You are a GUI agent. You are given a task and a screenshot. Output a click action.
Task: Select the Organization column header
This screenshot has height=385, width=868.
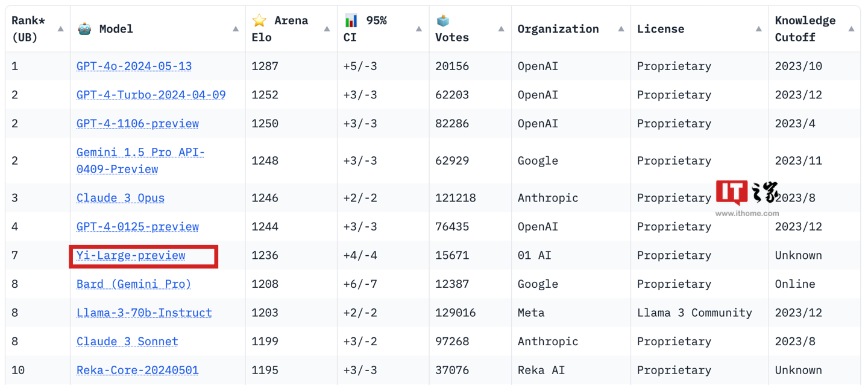click(558, 29)
